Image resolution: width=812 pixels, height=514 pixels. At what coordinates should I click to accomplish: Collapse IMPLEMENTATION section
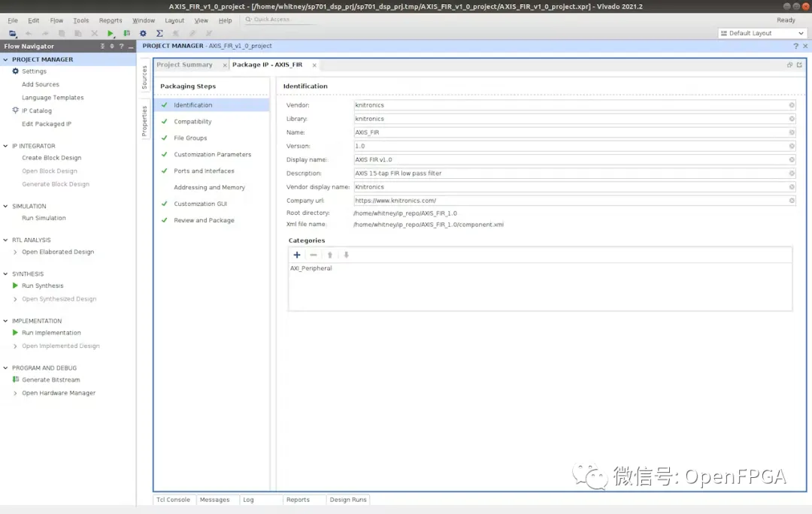6,321
